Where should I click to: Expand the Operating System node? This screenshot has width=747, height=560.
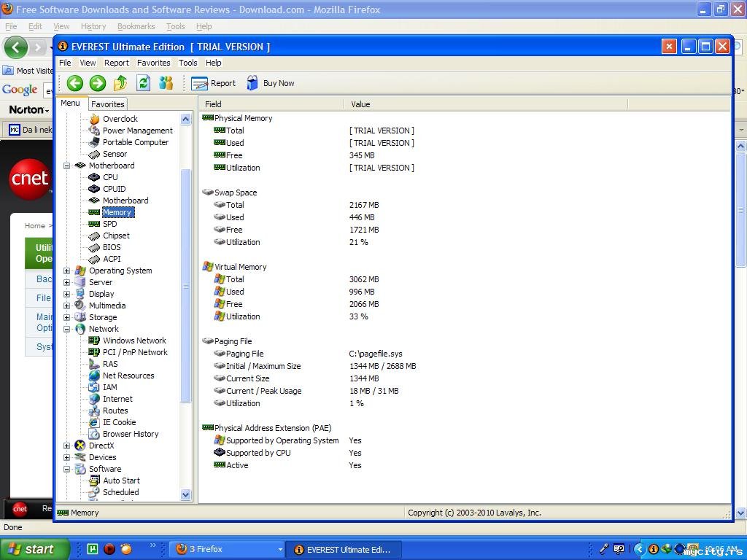(x=67, y=271)
